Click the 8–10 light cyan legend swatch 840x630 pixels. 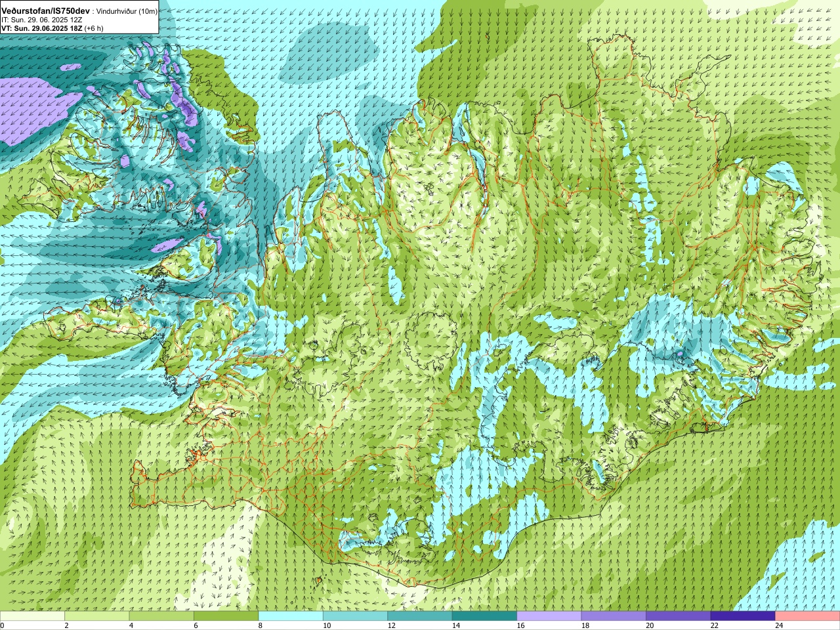[291, 616]
